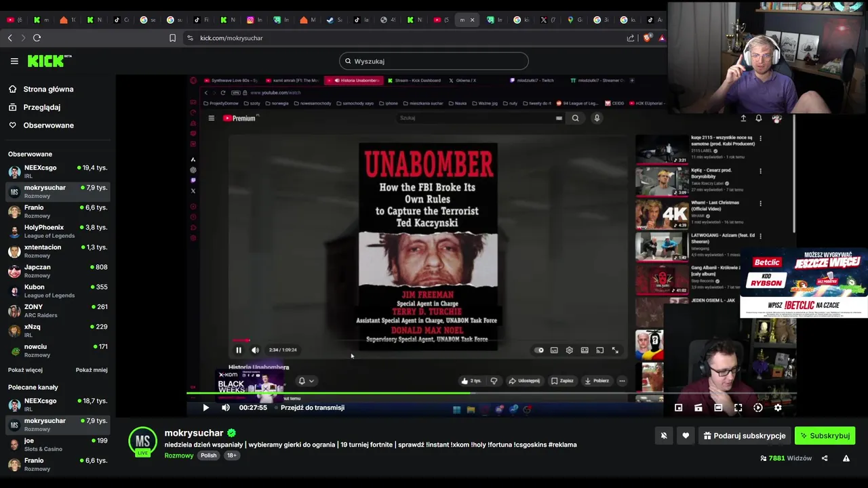Click the Polish language tag

pyautogui.click(x=208, y=455)
